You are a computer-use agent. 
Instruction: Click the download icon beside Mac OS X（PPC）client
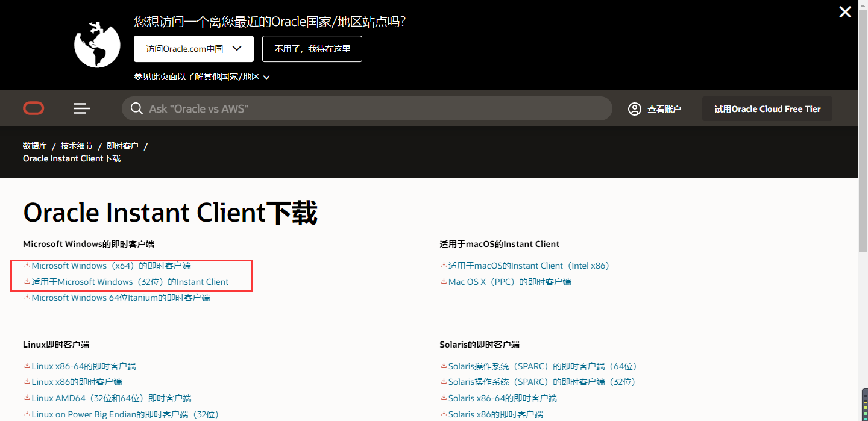443,281
